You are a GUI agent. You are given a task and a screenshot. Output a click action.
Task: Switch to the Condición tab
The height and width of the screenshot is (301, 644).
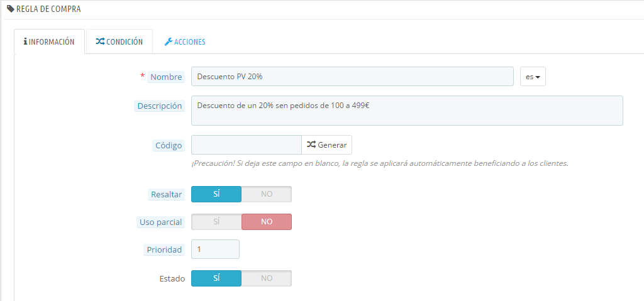coord(119,41)
